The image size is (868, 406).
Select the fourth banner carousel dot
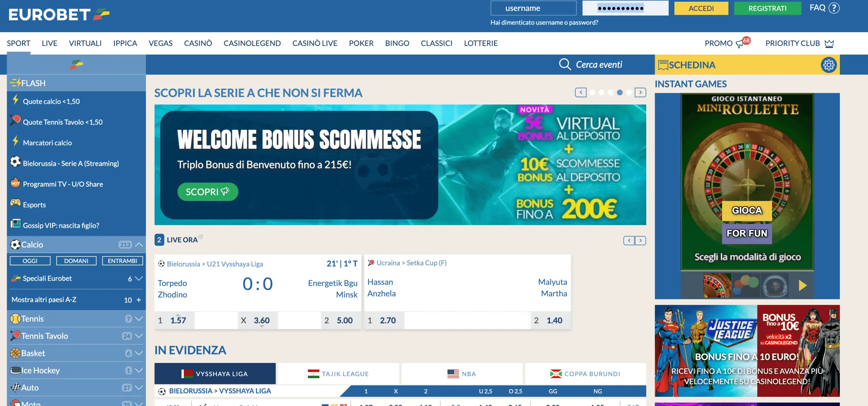620,93
